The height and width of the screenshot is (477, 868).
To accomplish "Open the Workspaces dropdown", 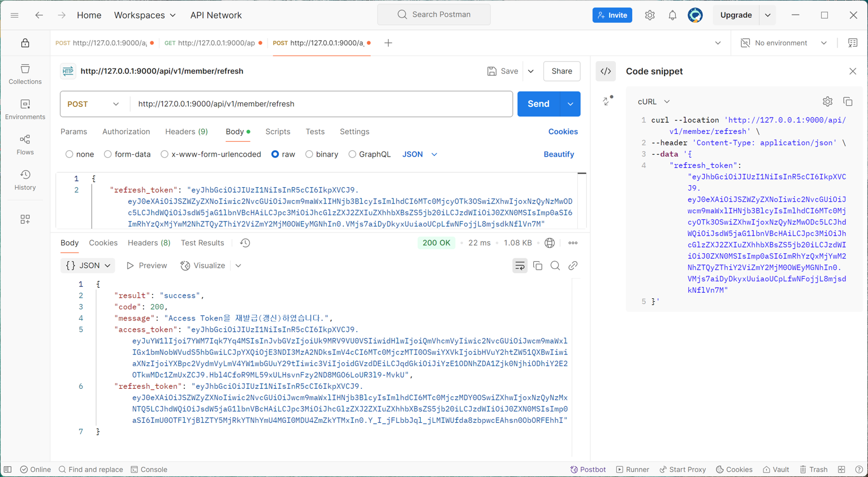I will coord(145,15).
